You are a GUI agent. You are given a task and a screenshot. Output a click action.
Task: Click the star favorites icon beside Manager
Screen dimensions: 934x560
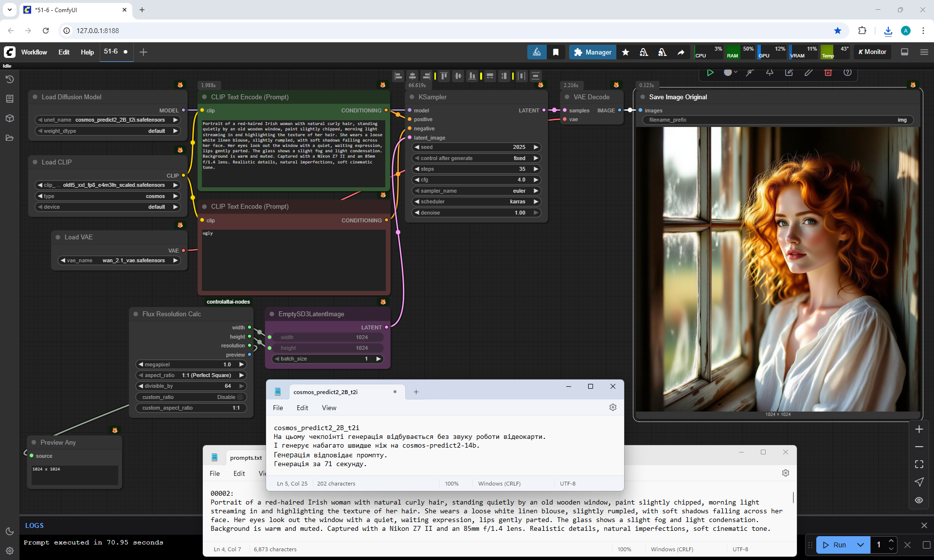point(626,52)
